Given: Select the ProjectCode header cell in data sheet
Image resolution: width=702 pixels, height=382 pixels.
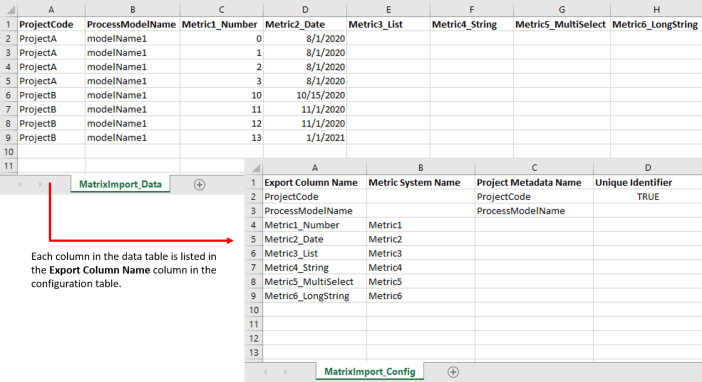Looking at the screenshot, I should (51, 24).
